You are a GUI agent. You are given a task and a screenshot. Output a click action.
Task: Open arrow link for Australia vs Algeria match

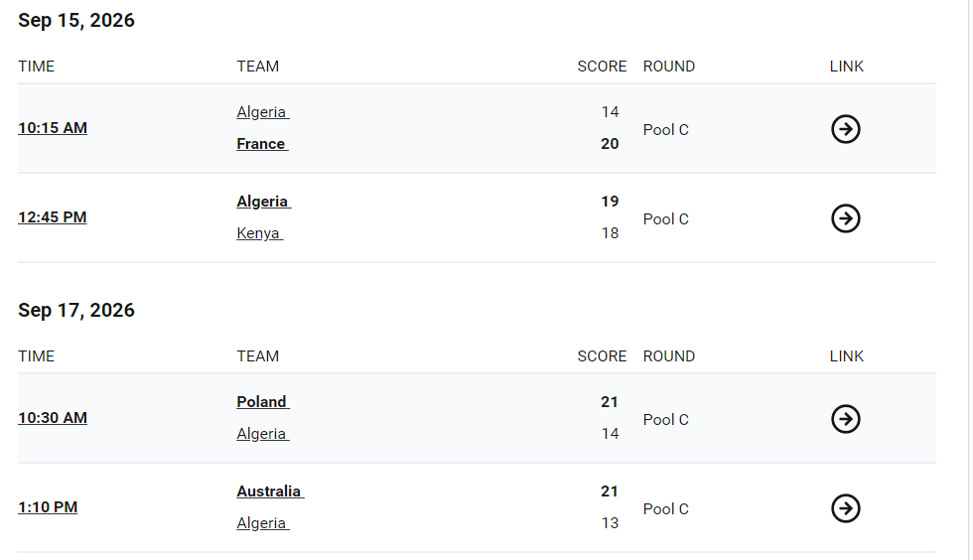click(x=845, y=508)
